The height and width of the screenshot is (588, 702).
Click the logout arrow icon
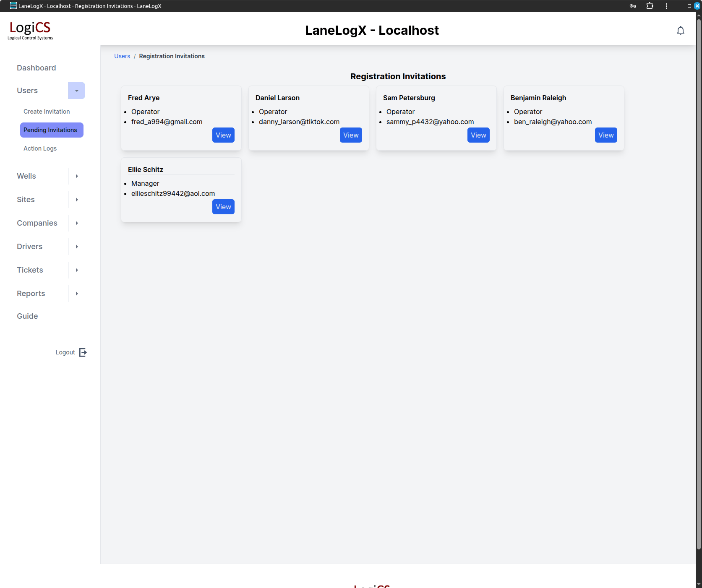point(83,352)
